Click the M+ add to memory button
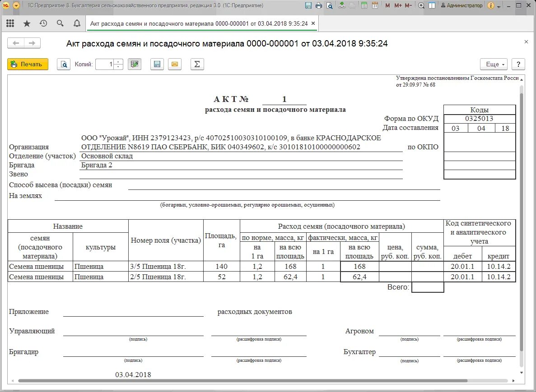Viewport: 536px width, 392px height. pos(398,5)
